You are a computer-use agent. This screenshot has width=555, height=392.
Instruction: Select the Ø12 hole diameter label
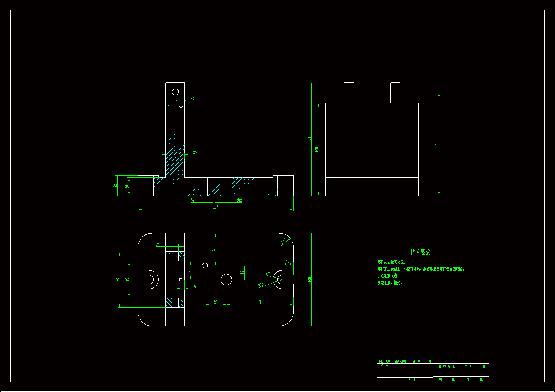tap(239, 200)
